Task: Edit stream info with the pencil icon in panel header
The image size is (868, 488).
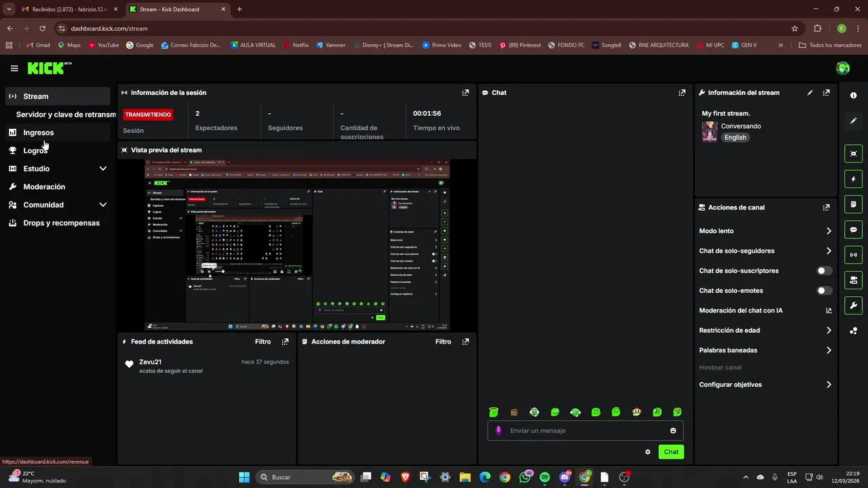Action: click(810, 93)
